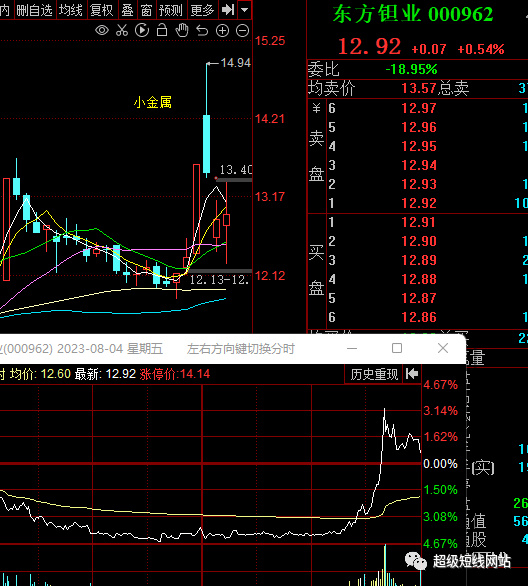Viewport: 528px width, 586px height.
Task: Click the 委比 -18.95% value
Action: (x=411, y=69)
